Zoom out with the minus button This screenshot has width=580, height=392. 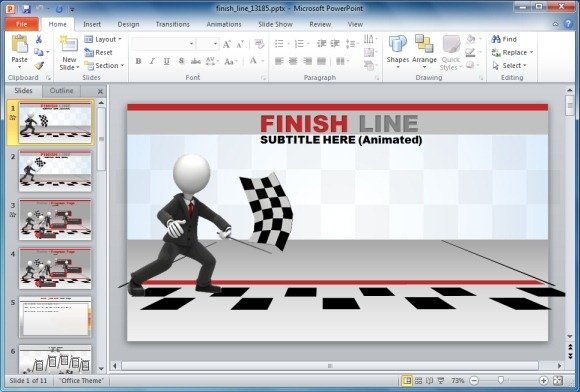(x=474, y=381)
